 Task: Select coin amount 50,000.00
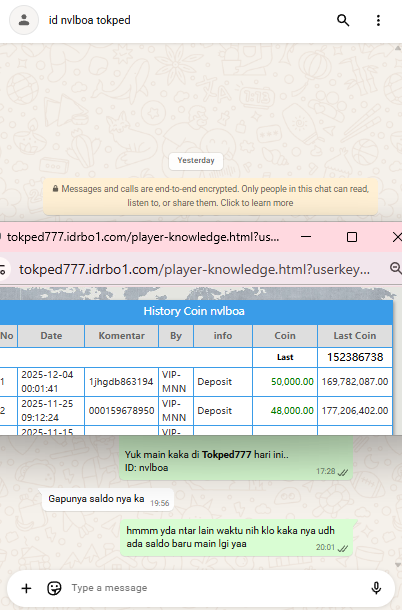pos(292,382)
